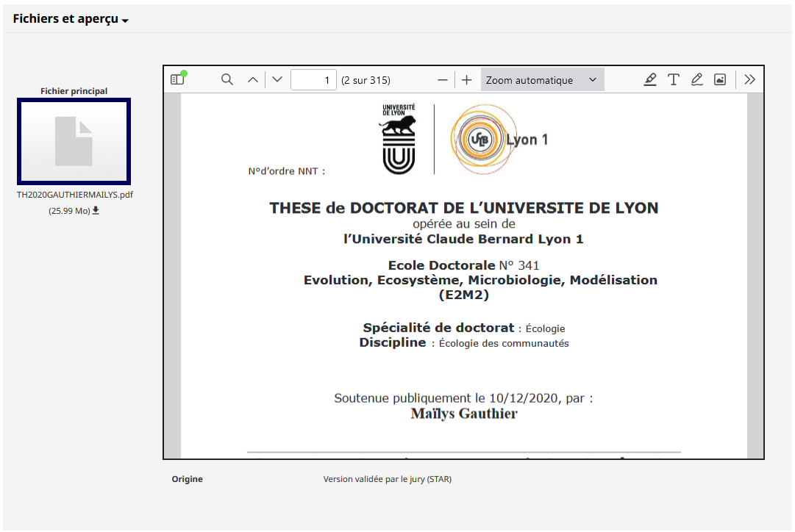Select the highlight annotation tool
The width and height of the screenshot is (795, 532).
point(650,79)
